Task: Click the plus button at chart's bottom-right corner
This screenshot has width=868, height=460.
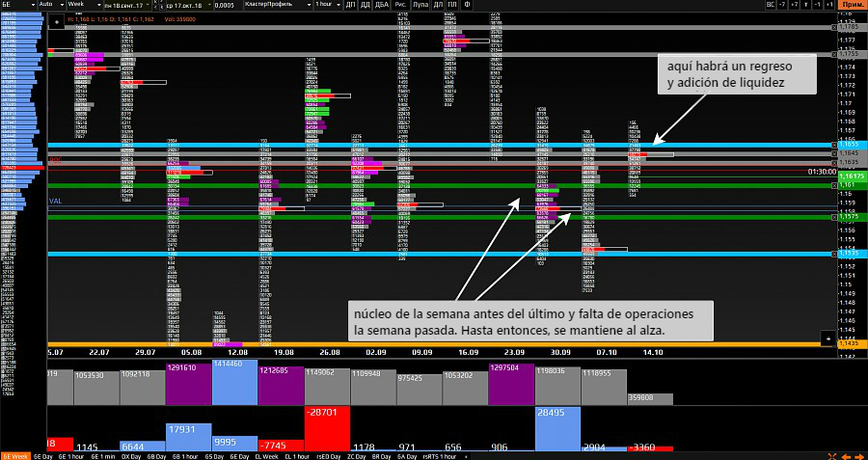Action: (826, 338)
